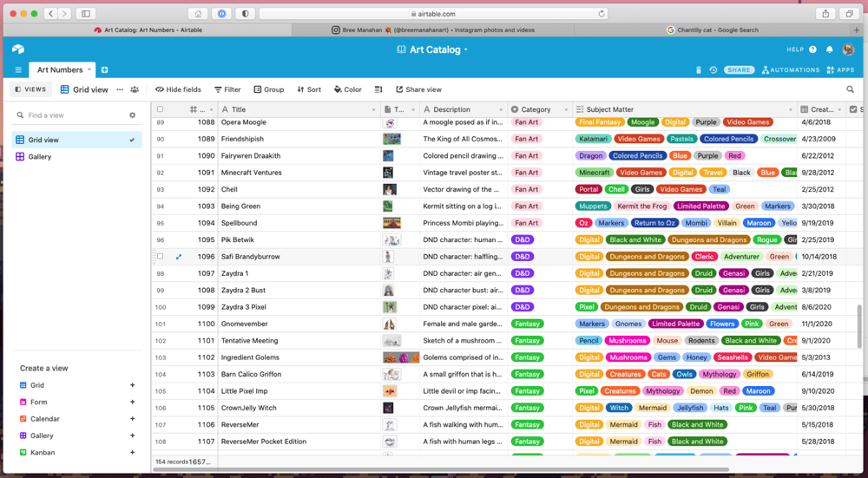The width and height of the screenshot is (868, 478).
Task: Click Safari sidebar toggle icon
Action: click(86, 13)
